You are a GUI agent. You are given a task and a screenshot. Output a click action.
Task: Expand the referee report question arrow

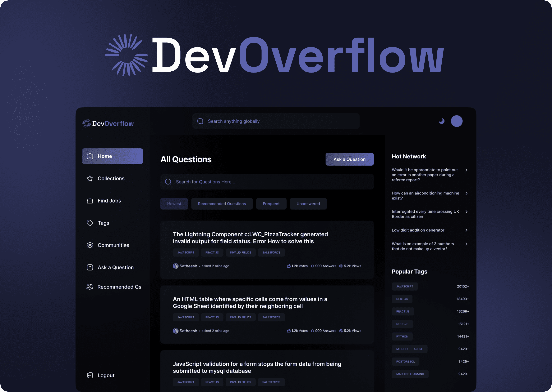tap(467, 170)
